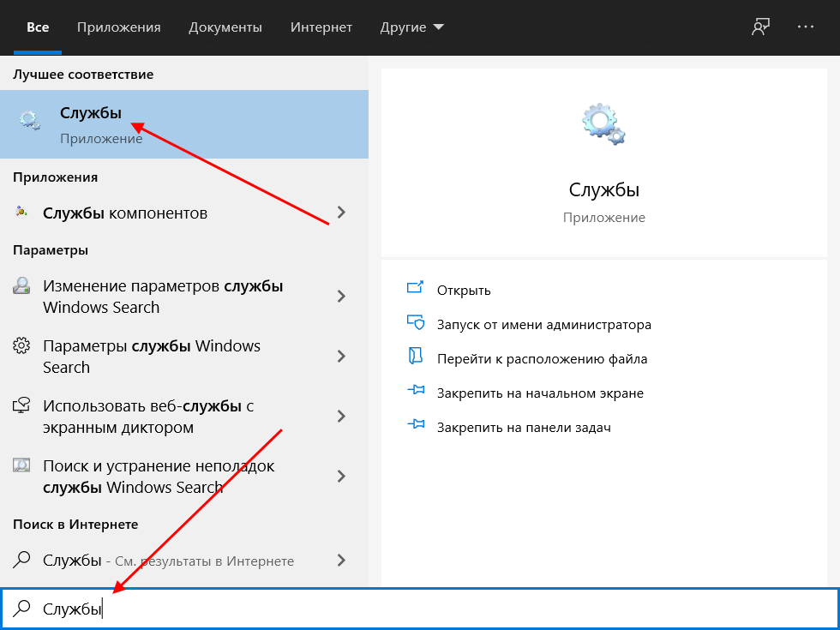The width and height of the screenshot is (840, 630).
Task: Open the three-dots more options menu
Action: pos(805,27)
